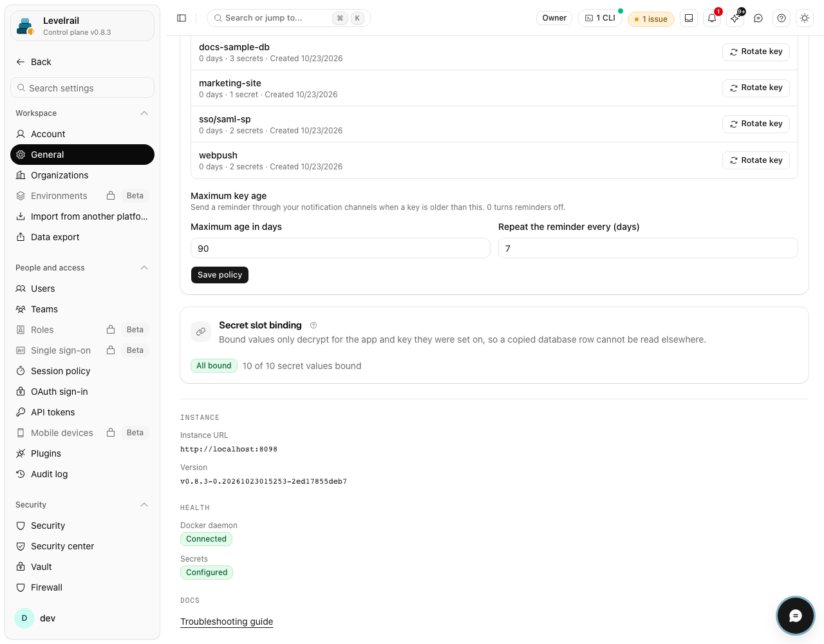The image size is (824, 644).
Task: Open the Troubleshooting guide link
Action: click(227, 621)
